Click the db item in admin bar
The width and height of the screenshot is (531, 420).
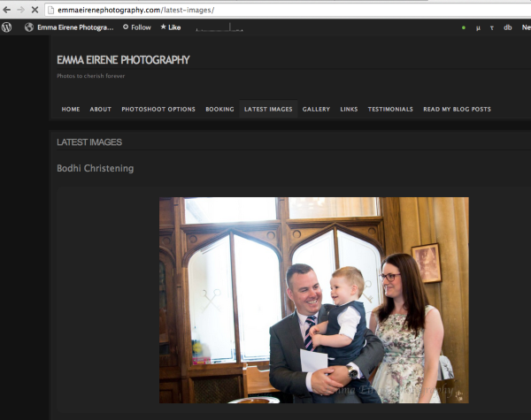click(x=508, y=27)
